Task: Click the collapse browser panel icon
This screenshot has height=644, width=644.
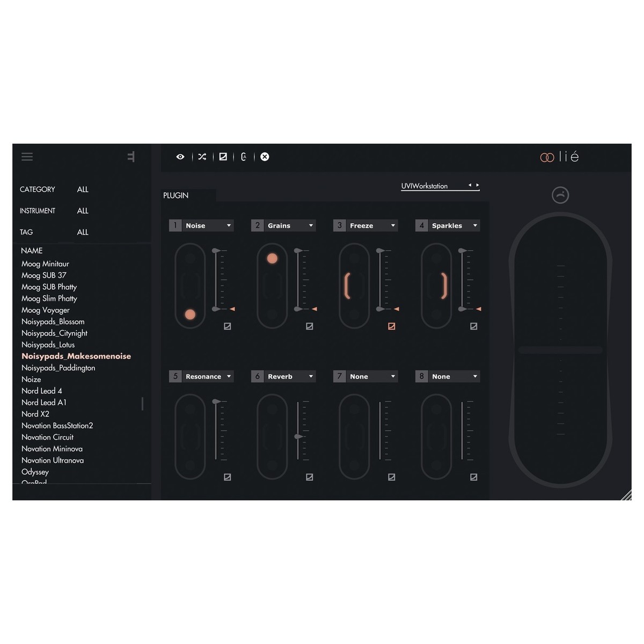Action: (131, 157)
